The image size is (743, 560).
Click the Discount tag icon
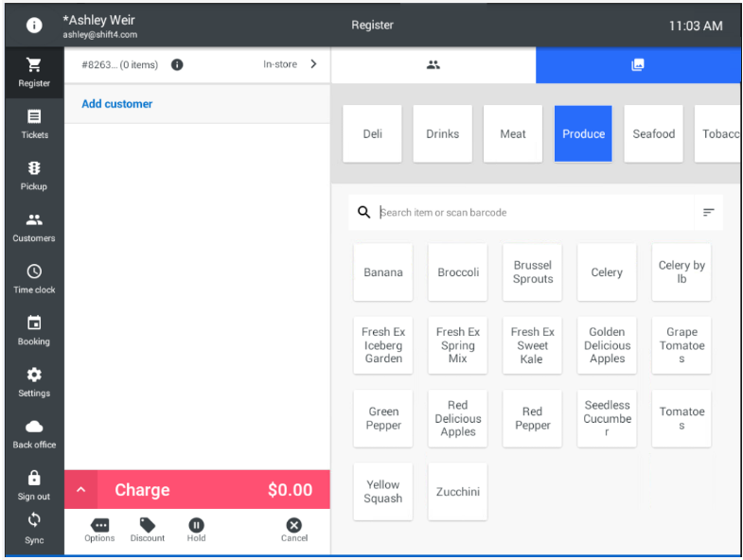147,529
